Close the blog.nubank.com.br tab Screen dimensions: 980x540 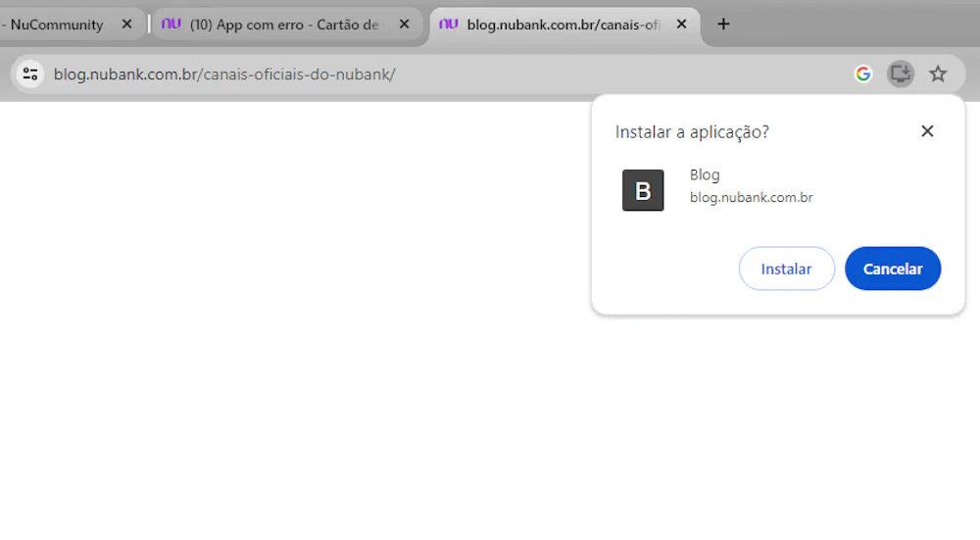coord(682,24)
